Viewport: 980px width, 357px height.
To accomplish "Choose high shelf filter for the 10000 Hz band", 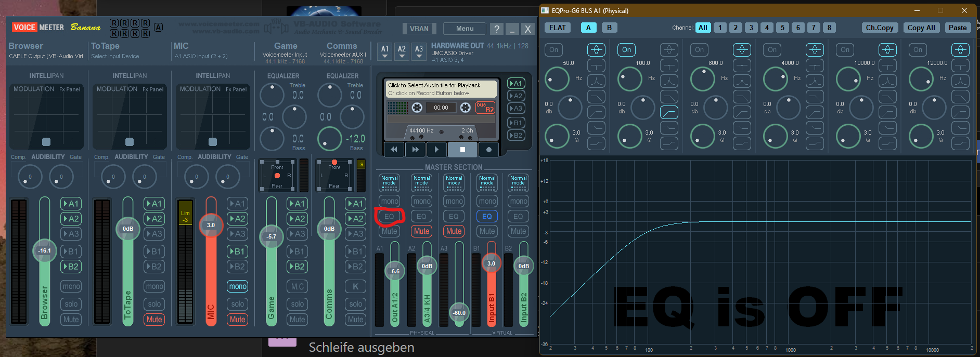I will point(887,143).
